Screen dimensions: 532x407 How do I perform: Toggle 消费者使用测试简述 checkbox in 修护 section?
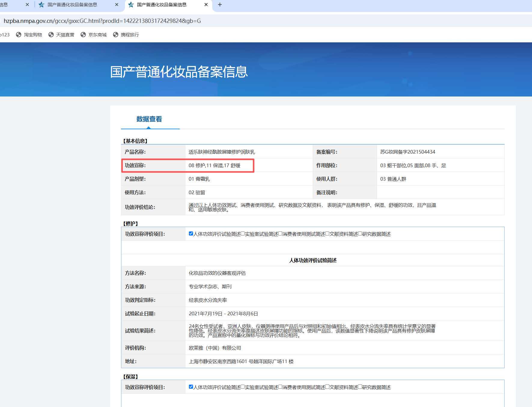[x=280, y=234]
